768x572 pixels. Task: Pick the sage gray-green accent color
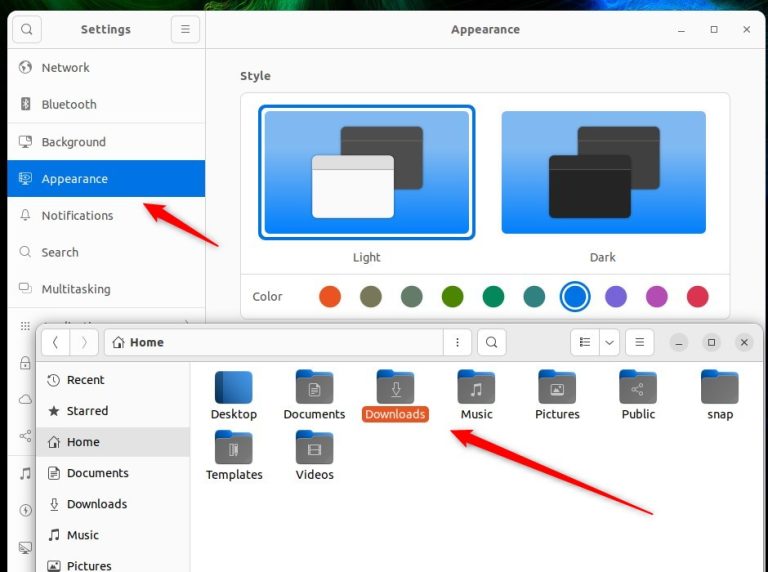pos(411,297)
